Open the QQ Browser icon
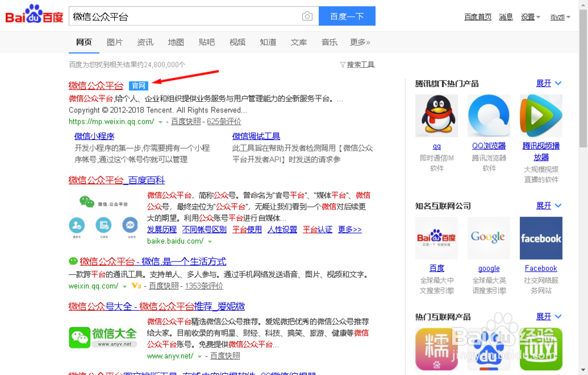The width and height of the screenshot is (588, 375). pyautogui.click(x=489, y=115)
